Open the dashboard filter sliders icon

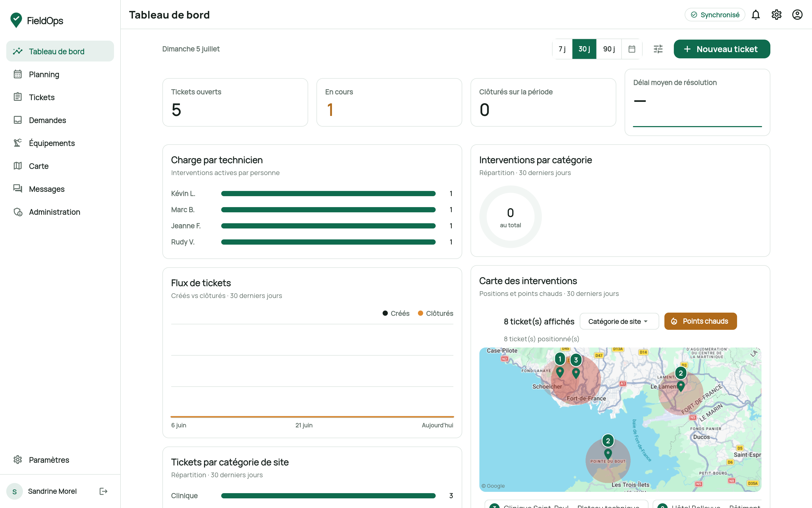coord(658,49)
